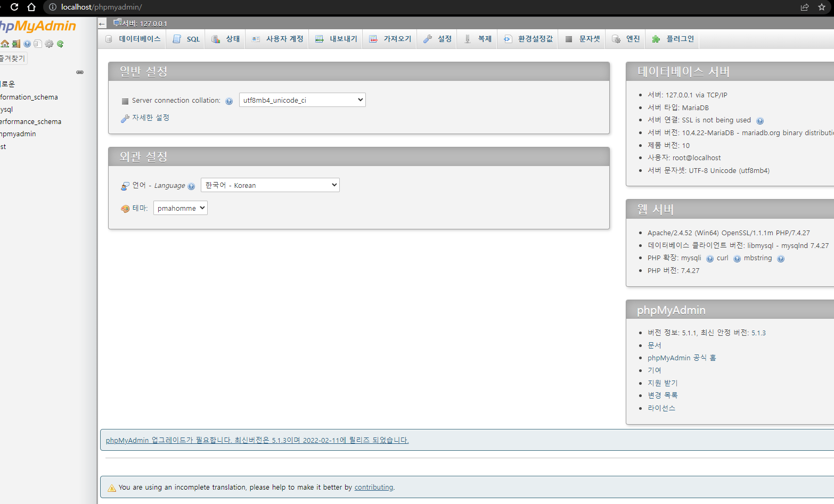This screenshot has height=504, width=834.
Task: Open the 엔진 tab
Action: pos(626,39)
